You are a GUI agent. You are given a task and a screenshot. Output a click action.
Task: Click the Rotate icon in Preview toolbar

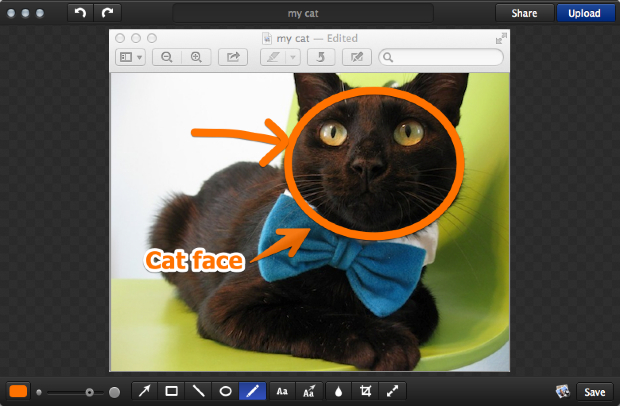tap(321, 57)
